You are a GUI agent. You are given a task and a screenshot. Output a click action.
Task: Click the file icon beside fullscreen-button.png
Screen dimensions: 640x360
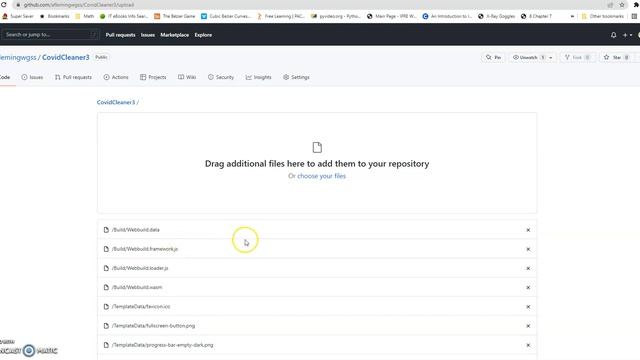106,326
